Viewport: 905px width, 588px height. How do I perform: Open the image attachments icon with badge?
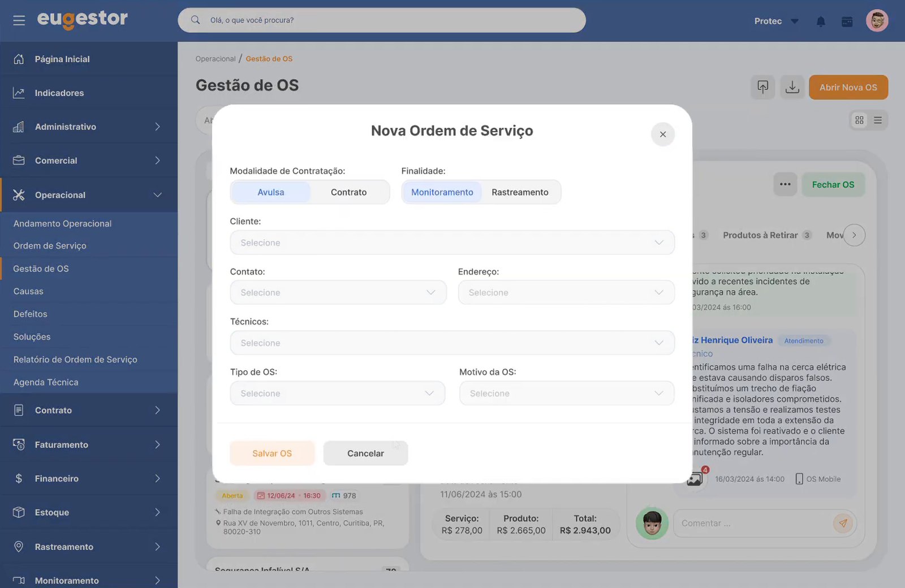(x=696, y=478)
